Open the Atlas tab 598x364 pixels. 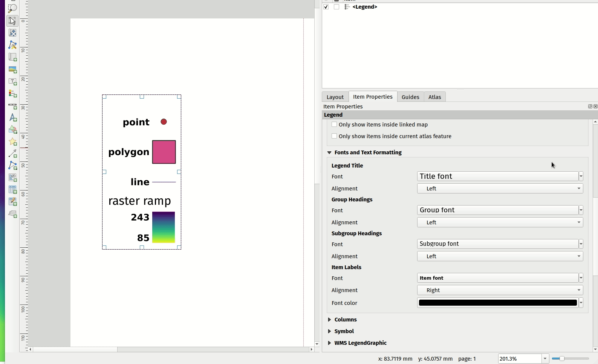434,97
